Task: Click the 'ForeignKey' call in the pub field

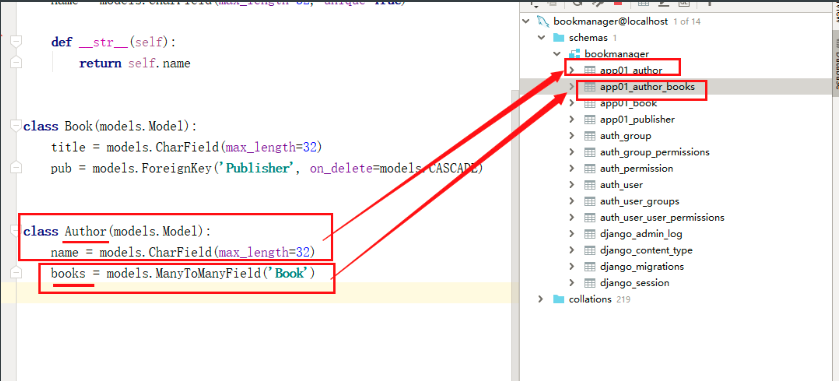Action: [178, 169]
